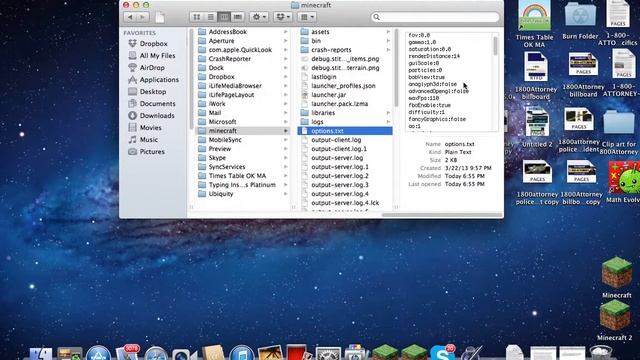Image resolution: width=640 pixels, height=360 pixels.
Task: Select launcher_profiles.json file
Action: [x=345, y=86]
